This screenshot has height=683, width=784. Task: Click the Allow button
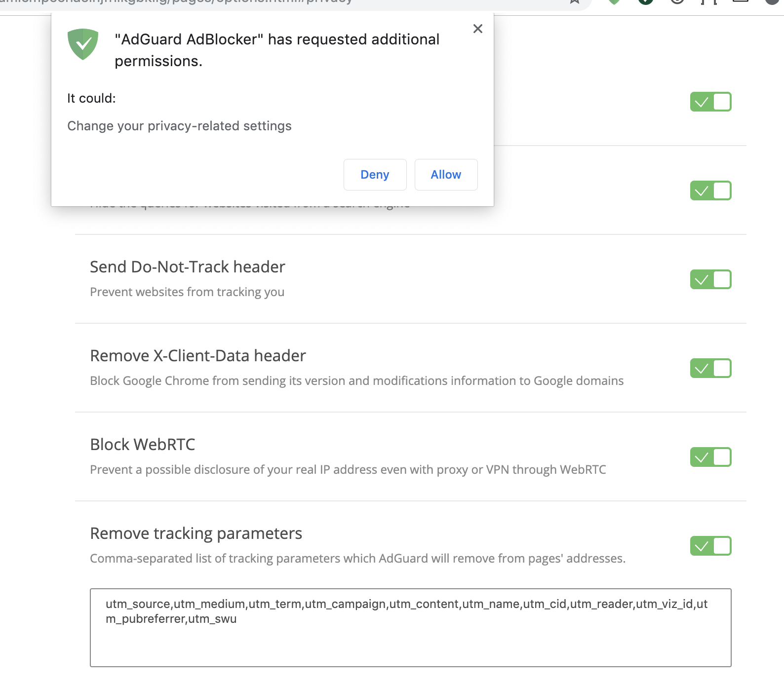pyautogui.click(x=445, y=175)
